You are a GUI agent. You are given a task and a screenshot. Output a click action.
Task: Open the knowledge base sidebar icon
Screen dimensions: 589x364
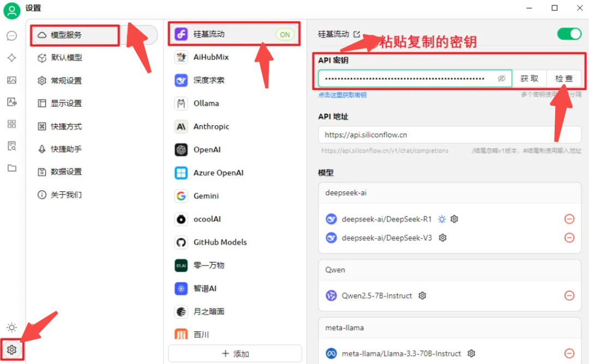click(x=11, y=146)
